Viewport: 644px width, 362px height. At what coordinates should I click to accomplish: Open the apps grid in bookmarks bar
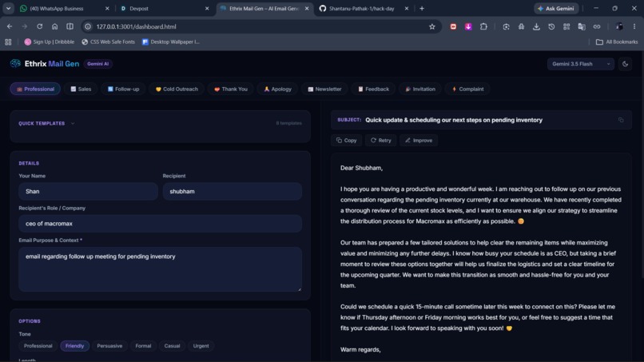(8, 42)
